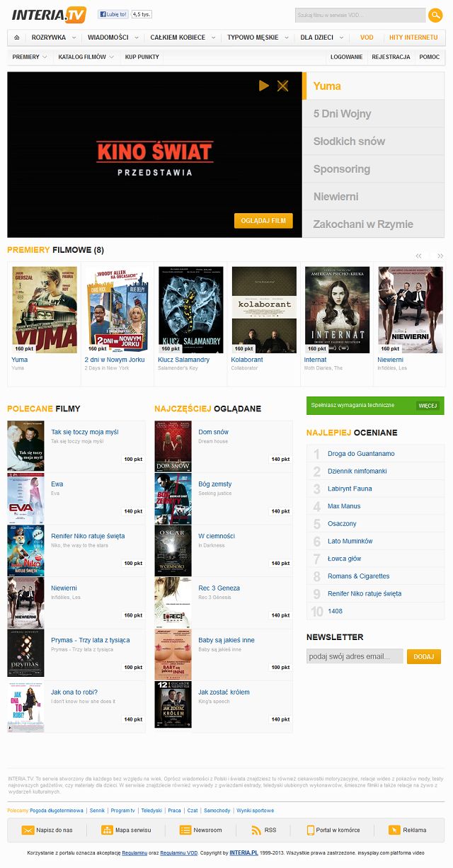This screenshot has height=868, width=453.
Task: Close the video banner with X icon
Action: coord(283,86)
